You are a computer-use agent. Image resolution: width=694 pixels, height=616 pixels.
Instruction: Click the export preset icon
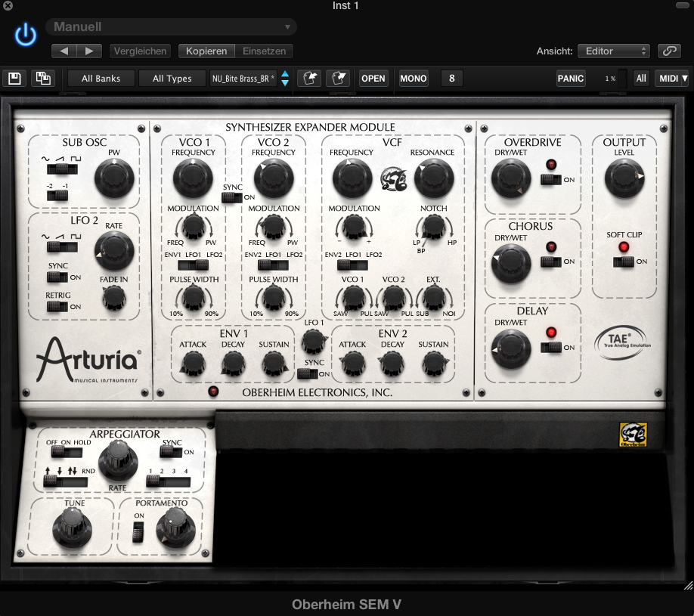point(338,79)
